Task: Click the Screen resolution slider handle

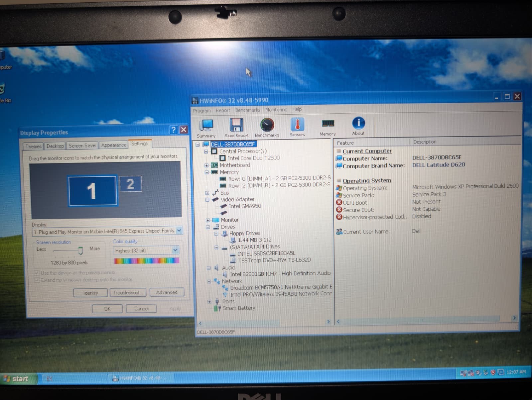Action: [80, 250]
